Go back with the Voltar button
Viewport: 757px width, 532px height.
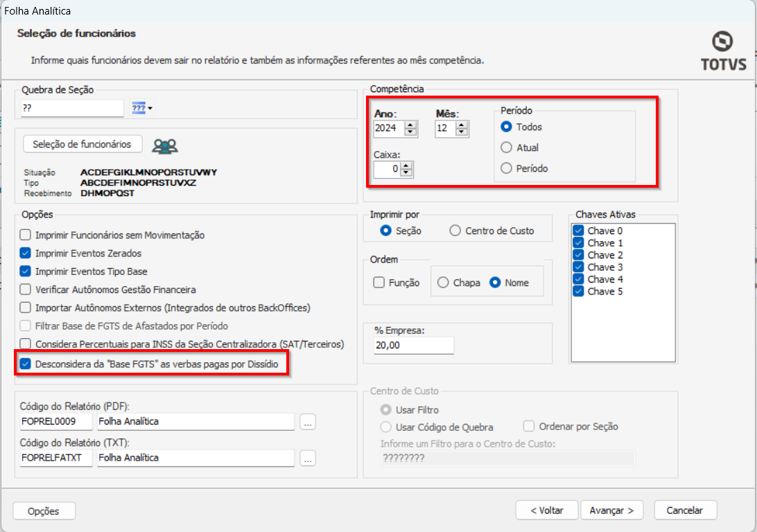tap(546, 511)
